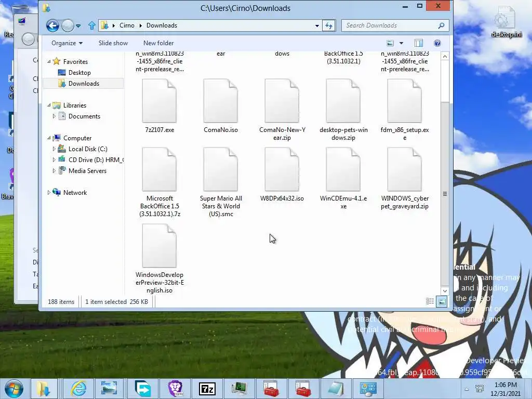Select Microsoft BackOffice 1.5 .7z file icon

click(159, 169)
